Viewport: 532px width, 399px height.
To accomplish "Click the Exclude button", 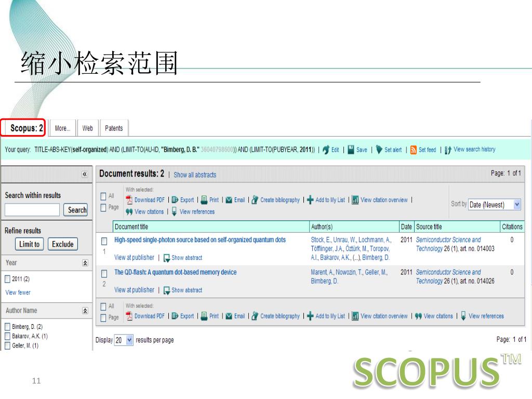I will pyautogui.click(x=63, y=244).
